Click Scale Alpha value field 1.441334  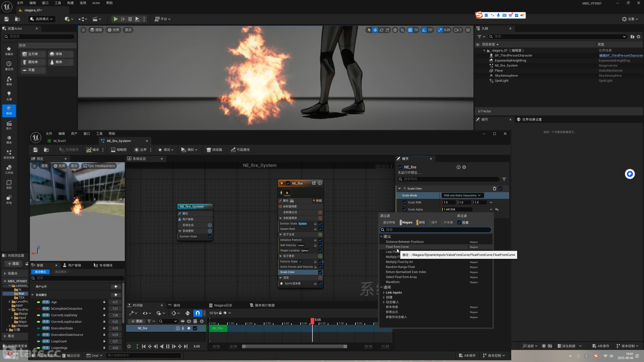(x=457, y=209)
